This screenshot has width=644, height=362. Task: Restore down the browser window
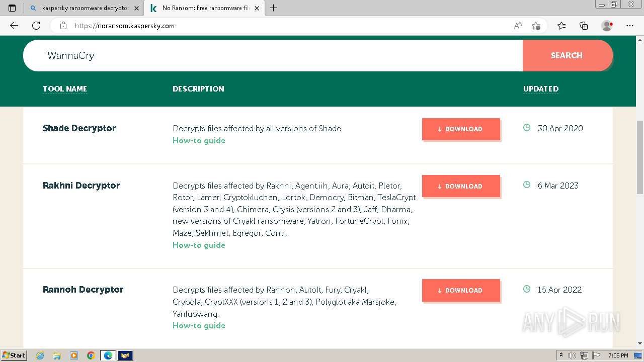point(614,5)
